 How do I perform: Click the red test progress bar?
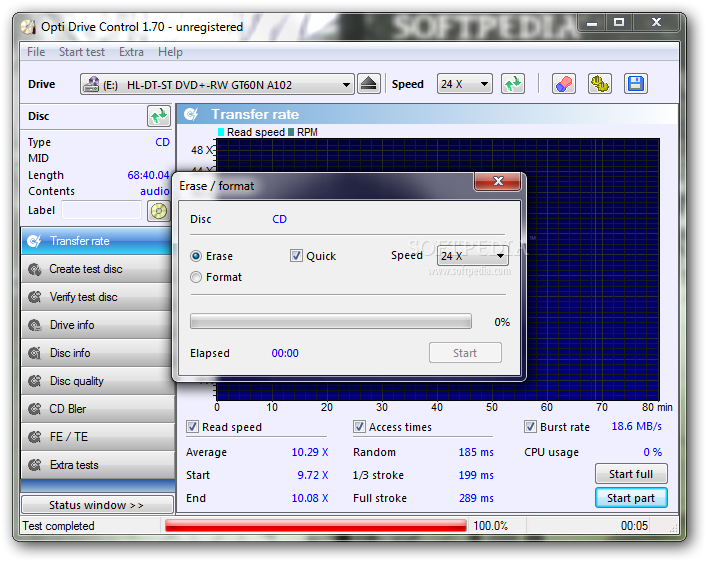[x=316, y=526]
